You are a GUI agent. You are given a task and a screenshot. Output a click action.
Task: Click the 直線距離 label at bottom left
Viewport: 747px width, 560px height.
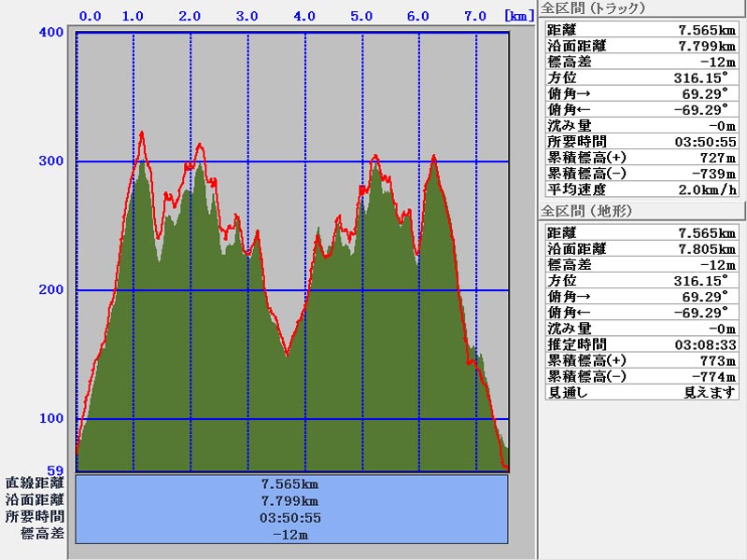pyautogui.click(x=35, y=483)
